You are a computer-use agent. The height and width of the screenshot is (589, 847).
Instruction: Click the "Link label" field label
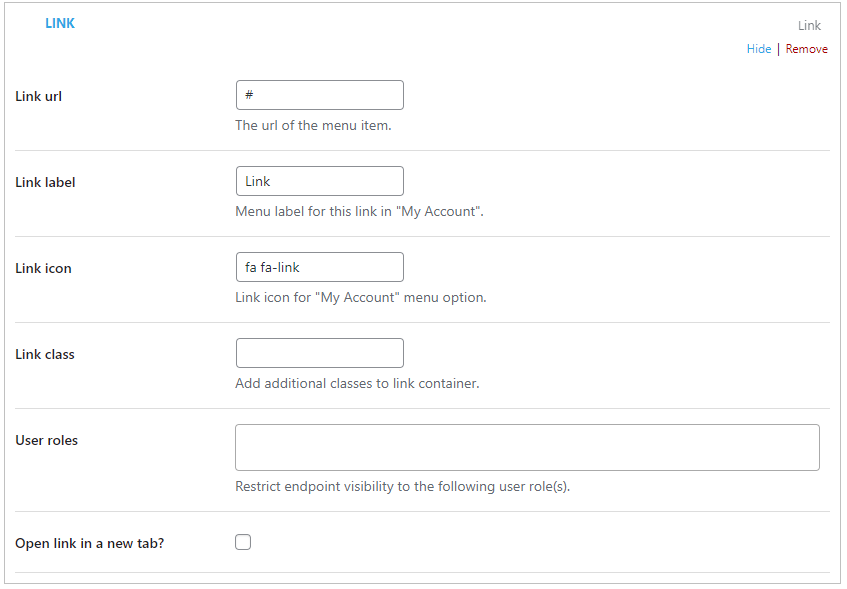(45, 182)
